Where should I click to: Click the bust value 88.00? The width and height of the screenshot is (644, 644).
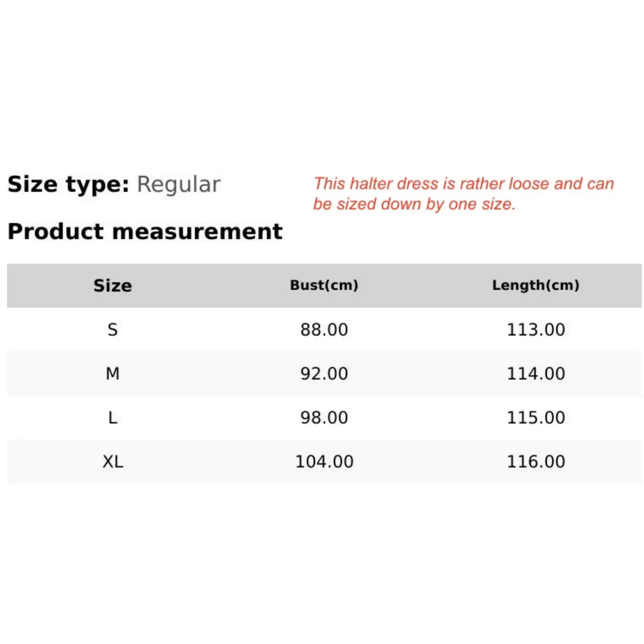point(324,330)
